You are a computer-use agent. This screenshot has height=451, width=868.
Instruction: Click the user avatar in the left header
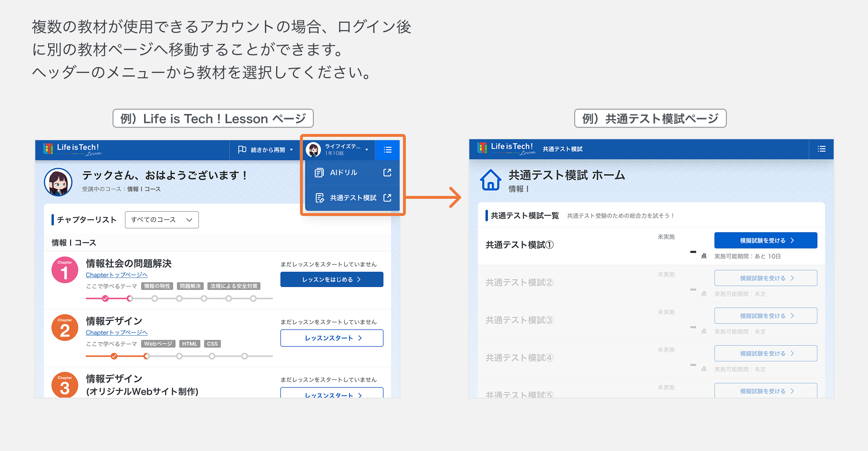[x=313, y=150]
